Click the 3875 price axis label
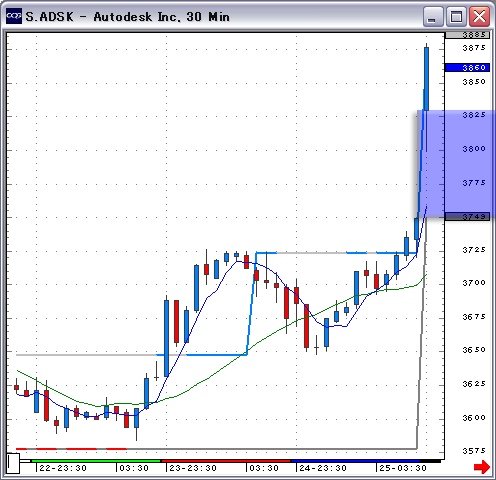The image size is (496, 480). coord(474,48)
